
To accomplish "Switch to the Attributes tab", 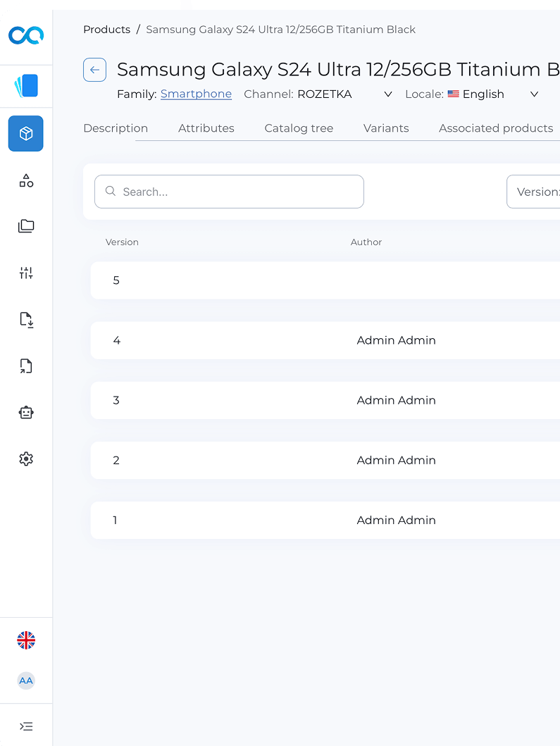I will click(206, 128).
